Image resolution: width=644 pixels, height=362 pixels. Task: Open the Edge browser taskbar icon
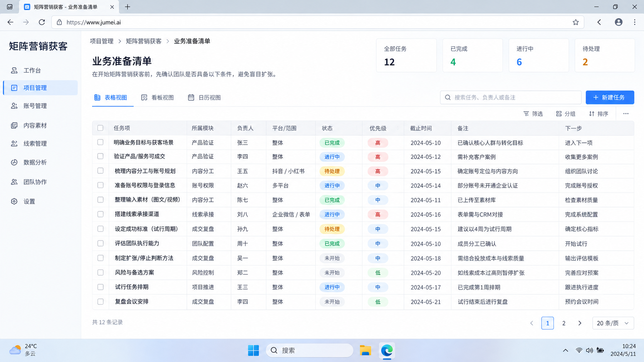pos(387,350)
